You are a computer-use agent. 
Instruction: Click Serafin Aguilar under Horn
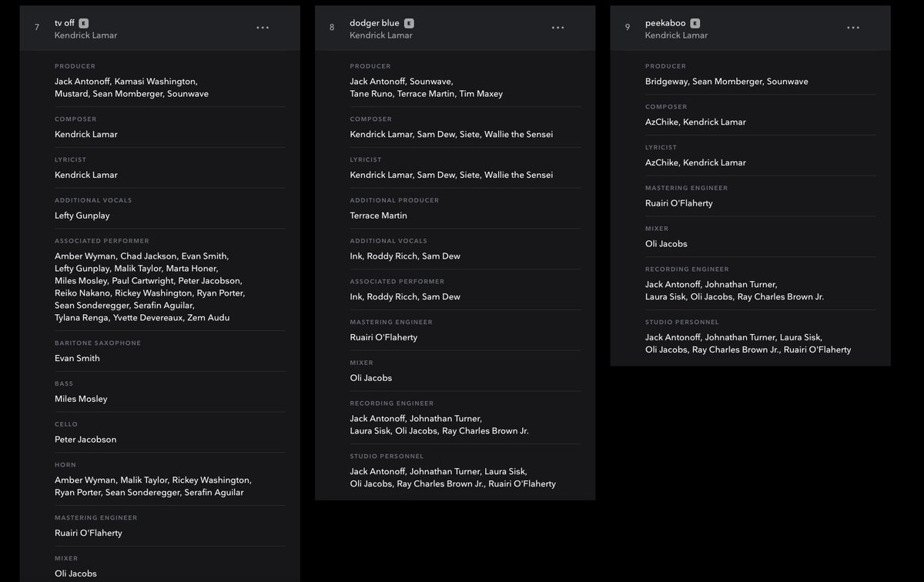tap(213, 493)
